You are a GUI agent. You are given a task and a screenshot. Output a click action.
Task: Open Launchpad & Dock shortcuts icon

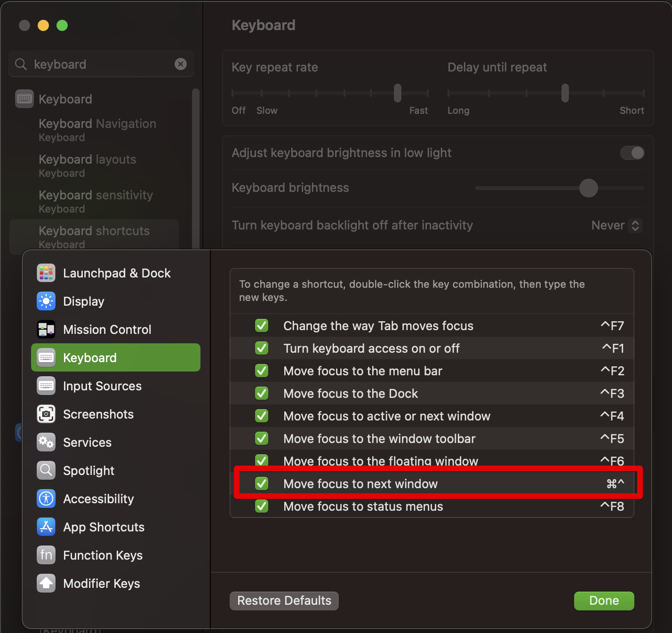(46, 273)
